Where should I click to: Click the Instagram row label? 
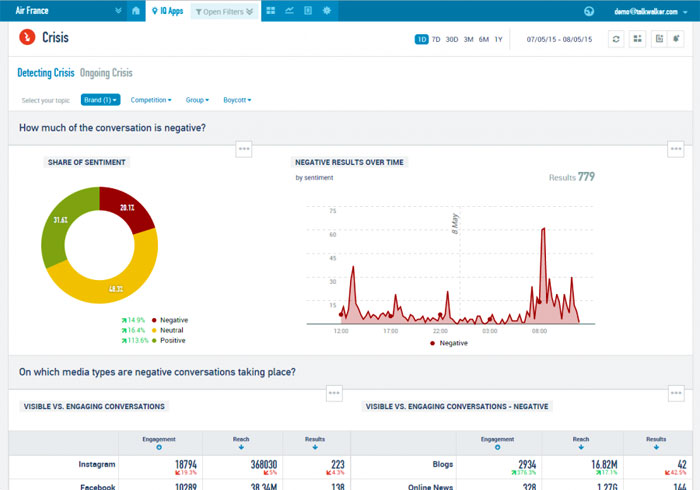97,464
